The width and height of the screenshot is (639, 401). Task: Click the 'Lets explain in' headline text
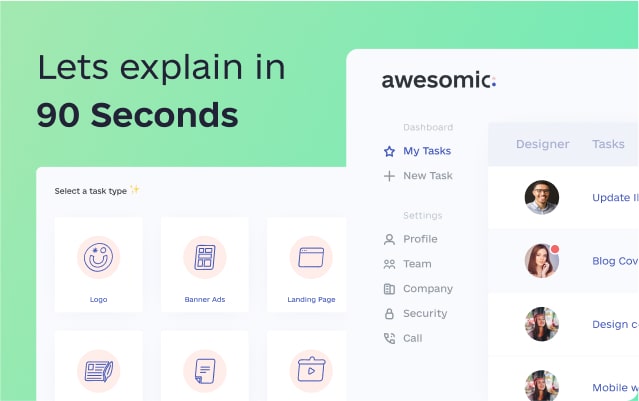pos(161,68)
